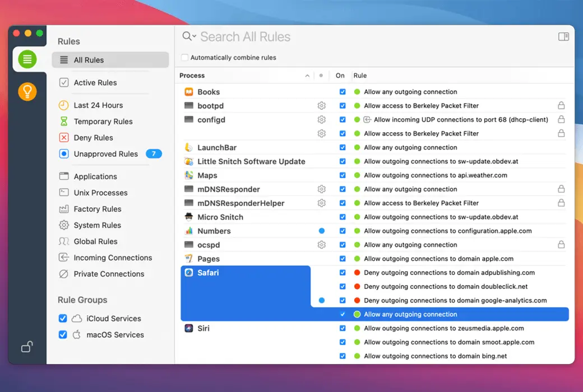Click the Micro Snitch hat icon
The height and width of the screenshot is (392, 583).
tap(189, 217)
